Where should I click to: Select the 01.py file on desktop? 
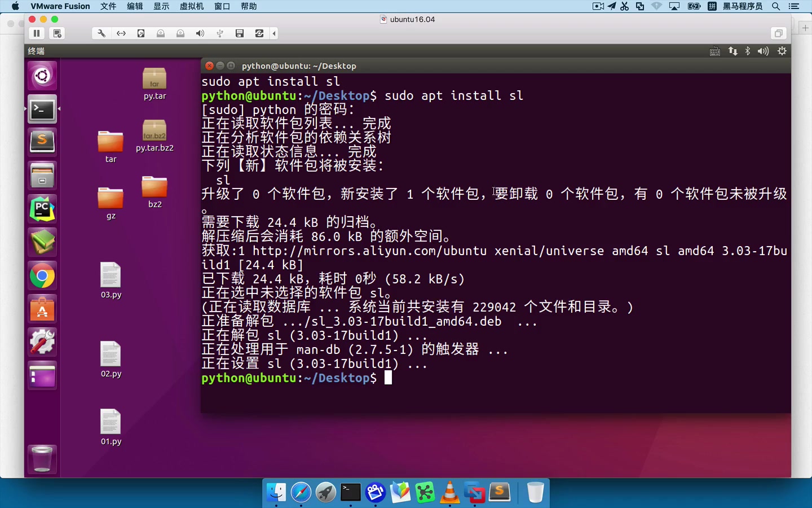111,427
